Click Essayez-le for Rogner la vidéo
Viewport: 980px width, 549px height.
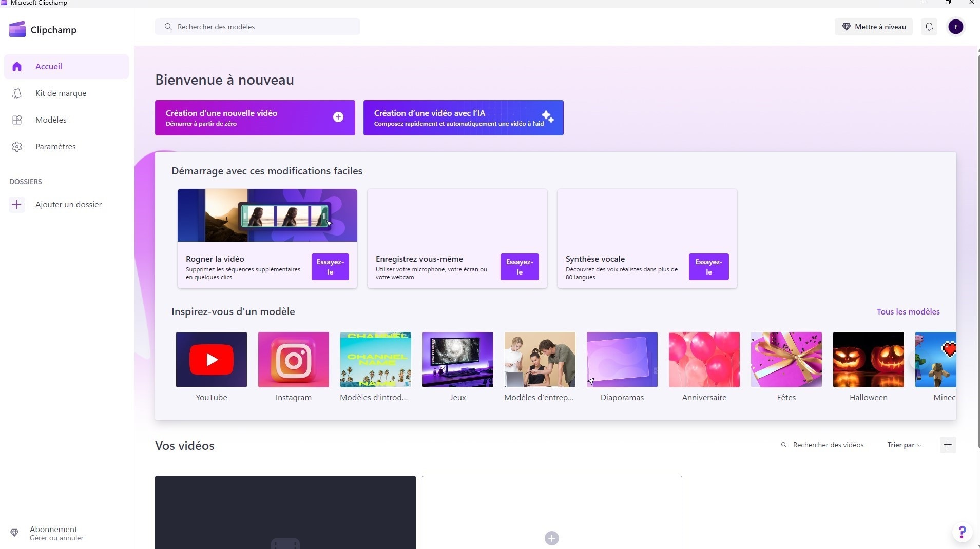tap(330, 267)
